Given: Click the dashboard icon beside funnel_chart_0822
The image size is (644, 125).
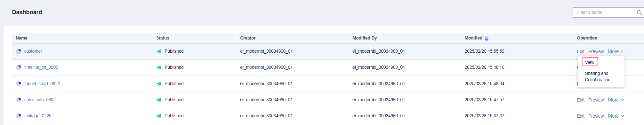Looking at the screenshot, I should coord(19,84).
